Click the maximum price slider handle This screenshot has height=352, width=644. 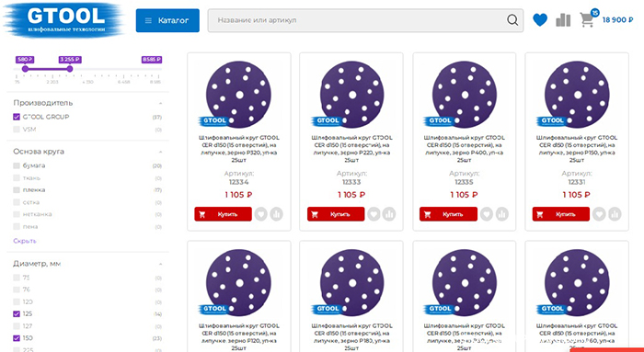[x=70, y=69]
